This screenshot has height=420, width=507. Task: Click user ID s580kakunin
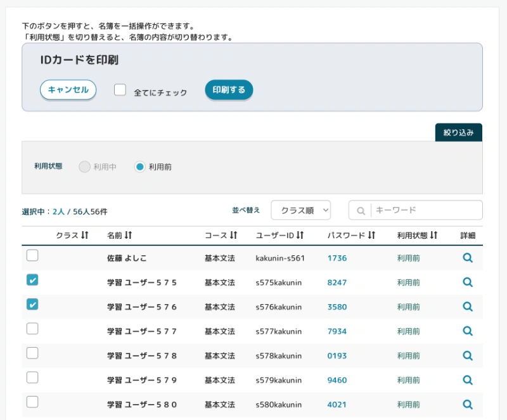278,405
